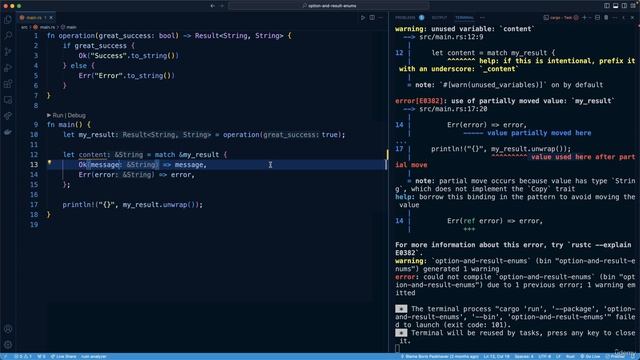Image resolution: width=640 pixels, height=360 pixels.
Task: Select the cargo Task terminal entry
Action: pyautogui.click(x=560, y=18)
